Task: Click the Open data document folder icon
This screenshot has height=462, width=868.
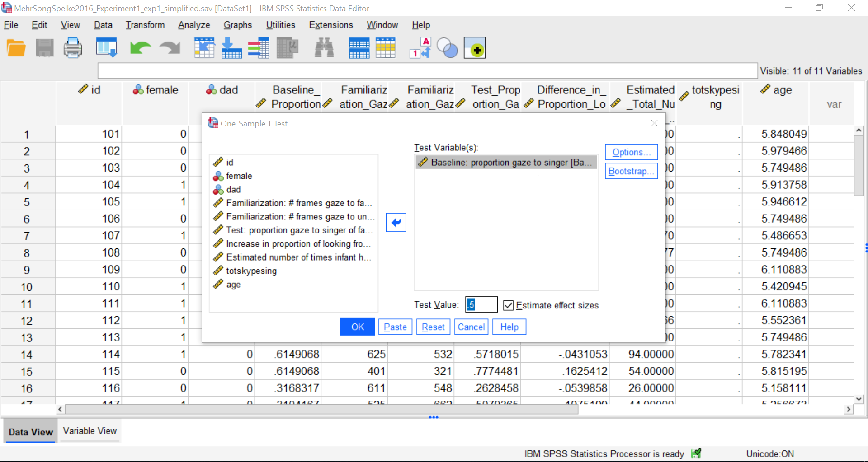Action: [16, 48]
